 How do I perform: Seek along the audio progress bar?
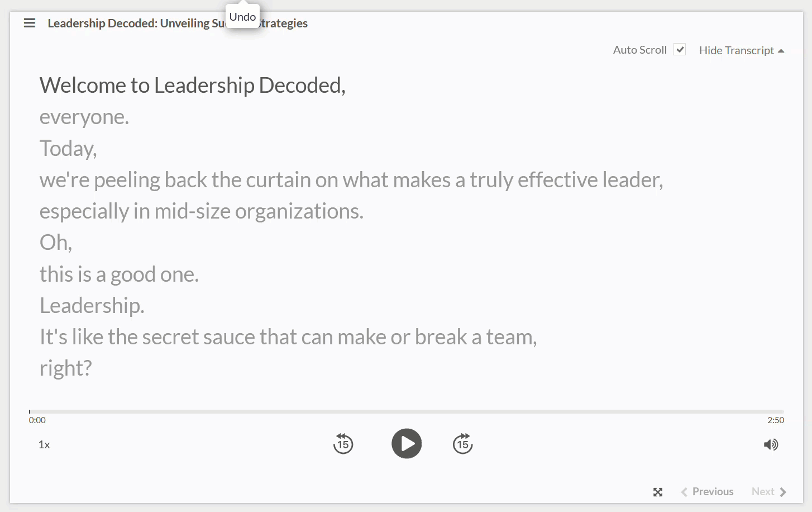pos(406,411)
